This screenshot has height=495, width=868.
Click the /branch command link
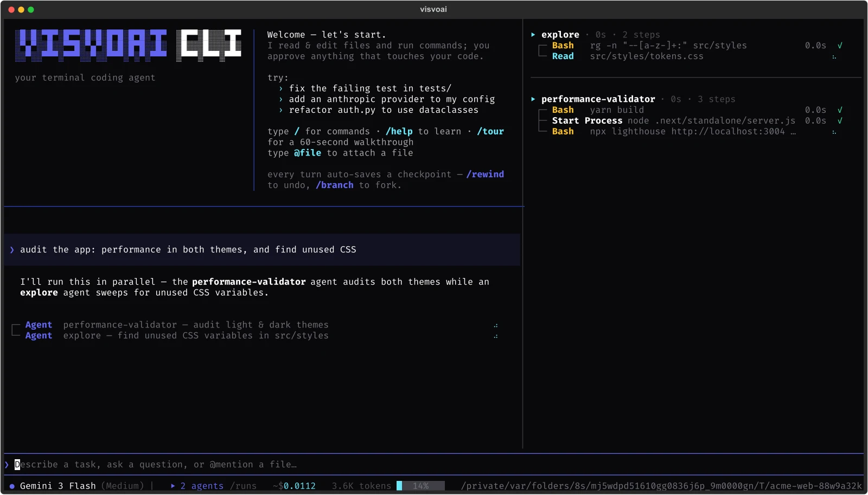(335, 185)
